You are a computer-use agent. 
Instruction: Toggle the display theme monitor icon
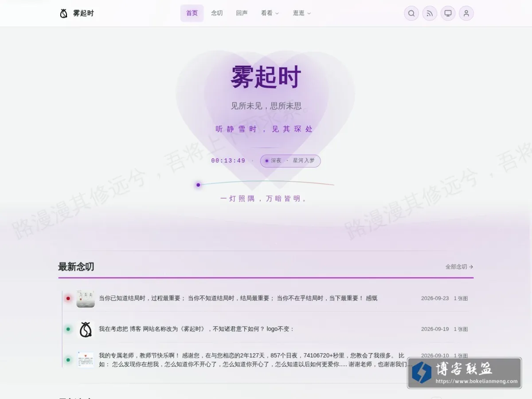[448, 13]
